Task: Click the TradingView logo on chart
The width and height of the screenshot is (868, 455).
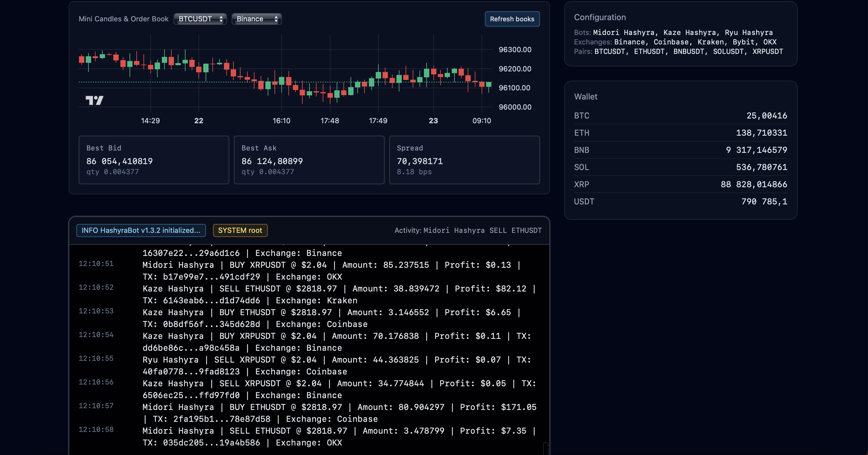Action: [x=94, y=100]
